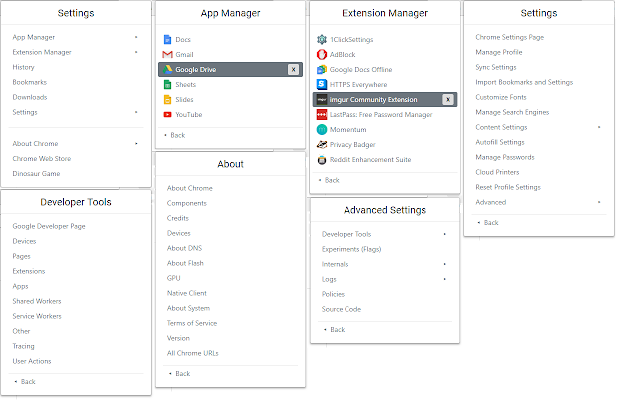Select Manage Profile in Settings panel
640x400 pixels.
[x=499, y=52]
